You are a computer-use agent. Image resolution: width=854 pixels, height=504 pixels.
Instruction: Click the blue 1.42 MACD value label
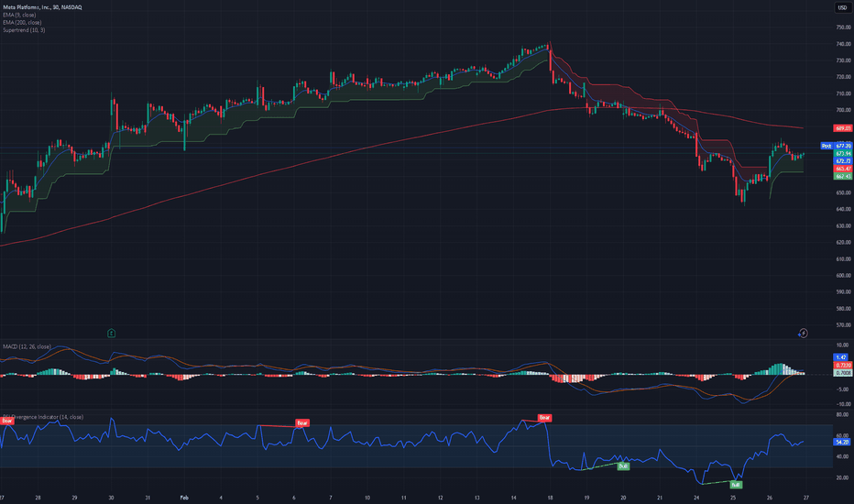click(x=841, y=357)
